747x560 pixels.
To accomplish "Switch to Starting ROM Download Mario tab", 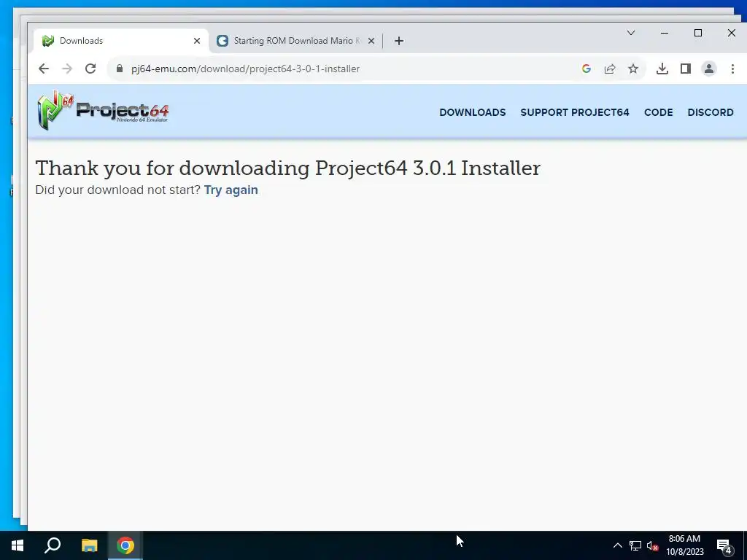I will [295, 41].
